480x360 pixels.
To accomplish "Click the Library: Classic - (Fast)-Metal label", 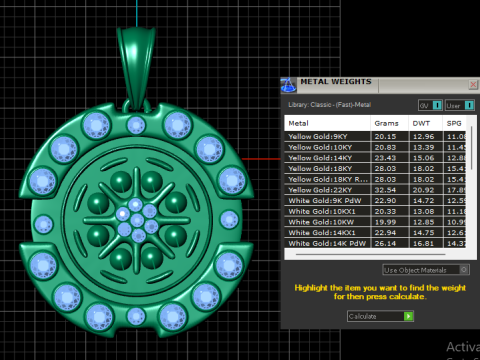I will (329, 105).
